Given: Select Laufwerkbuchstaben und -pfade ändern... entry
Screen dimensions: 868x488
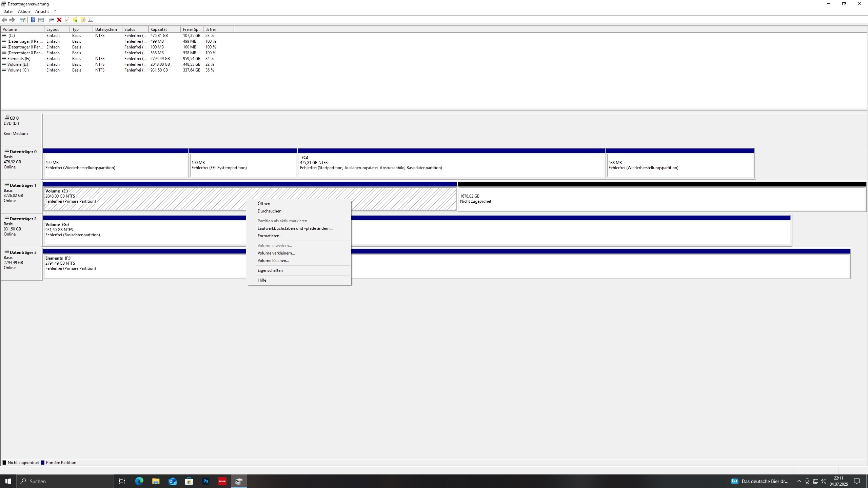Looking at the screenshot, I should [295, 228].
